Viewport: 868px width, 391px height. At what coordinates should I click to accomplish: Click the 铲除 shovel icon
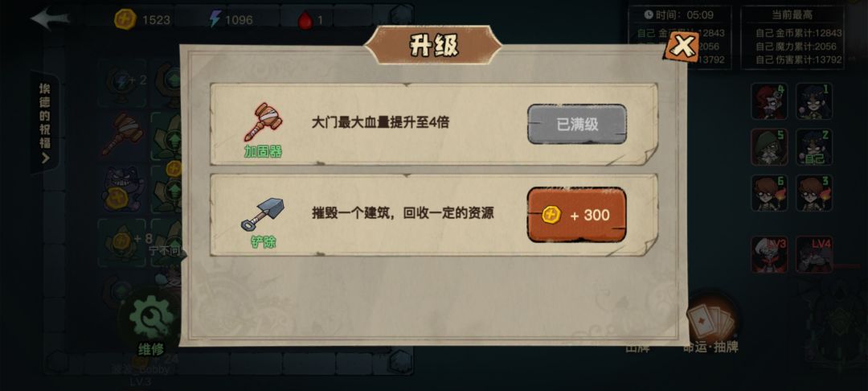[x=263, y=215]
